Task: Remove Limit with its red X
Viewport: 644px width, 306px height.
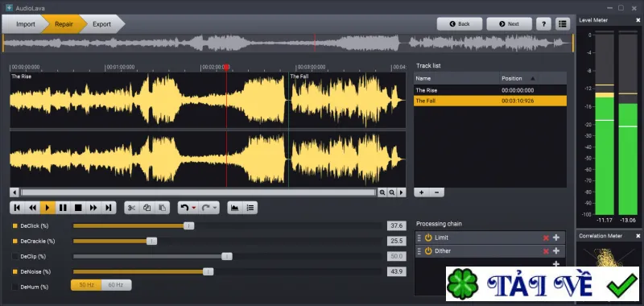Action: [x=546, y=238]
